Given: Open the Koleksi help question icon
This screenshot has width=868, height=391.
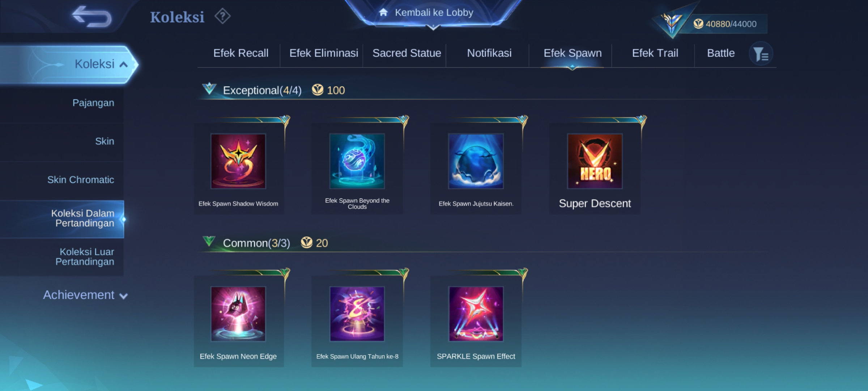Looking at the screenshot, I should (222, 16).
